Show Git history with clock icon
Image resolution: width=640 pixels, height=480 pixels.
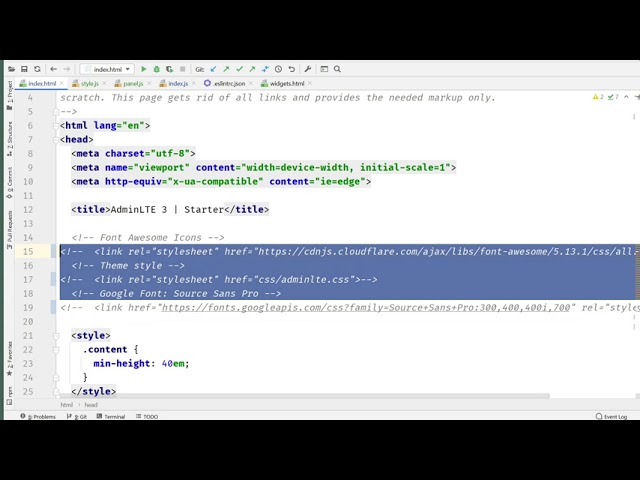click(x=278, y=69)
